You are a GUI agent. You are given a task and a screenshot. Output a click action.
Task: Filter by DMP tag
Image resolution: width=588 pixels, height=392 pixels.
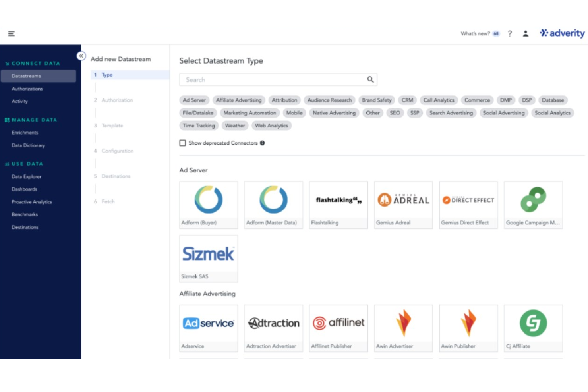coord(506,100)
